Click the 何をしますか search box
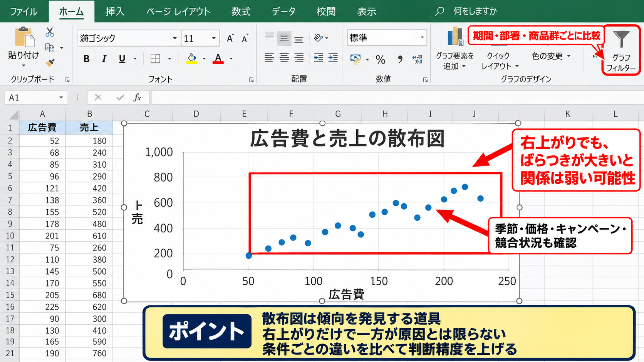This screenshot has width=644, height=362. pos(475,12)
